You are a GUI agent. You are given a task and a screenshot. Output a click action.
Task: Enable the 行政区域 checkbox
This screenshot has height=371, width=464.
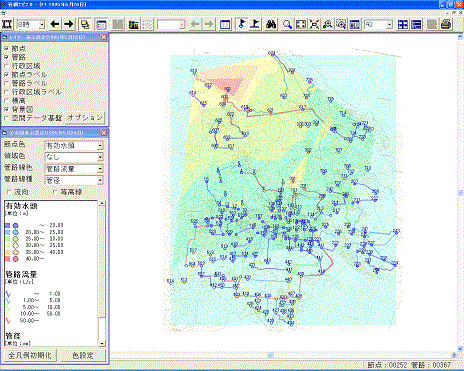(x=6, y=66)
